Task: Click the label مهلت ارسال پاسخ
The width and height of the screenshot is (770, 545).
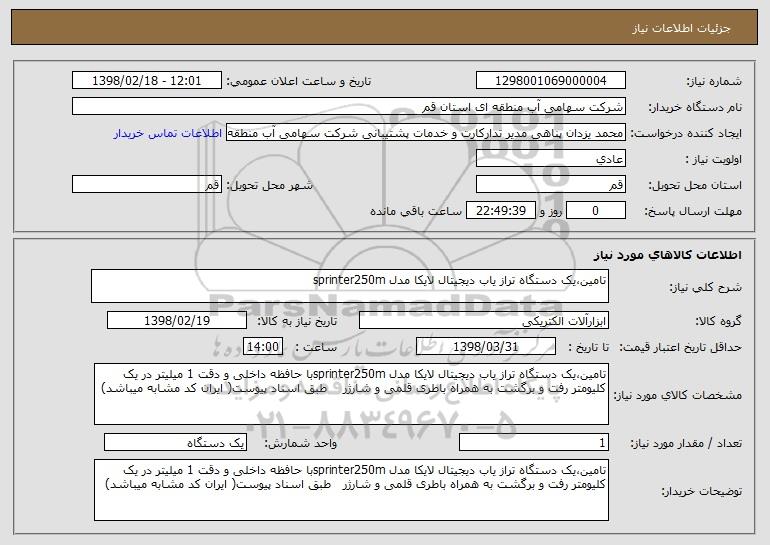Action: click(693, 212)
